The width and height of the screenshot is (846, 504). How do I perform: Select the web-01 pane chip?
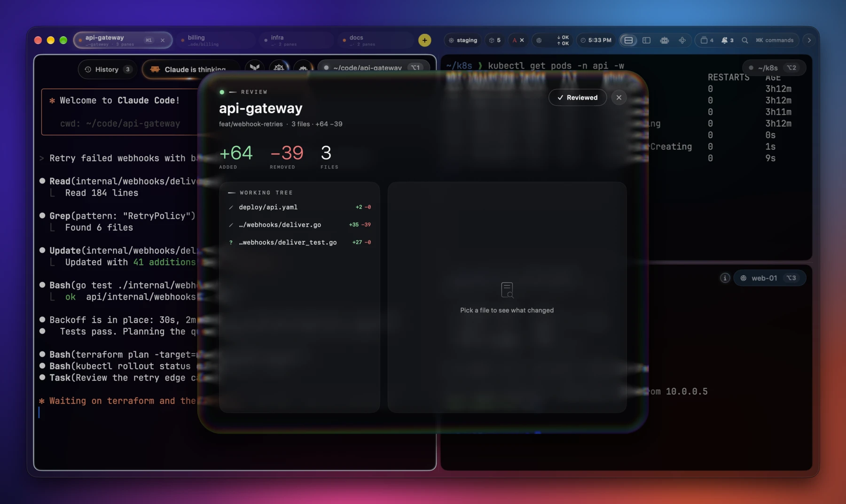point(769,278)
